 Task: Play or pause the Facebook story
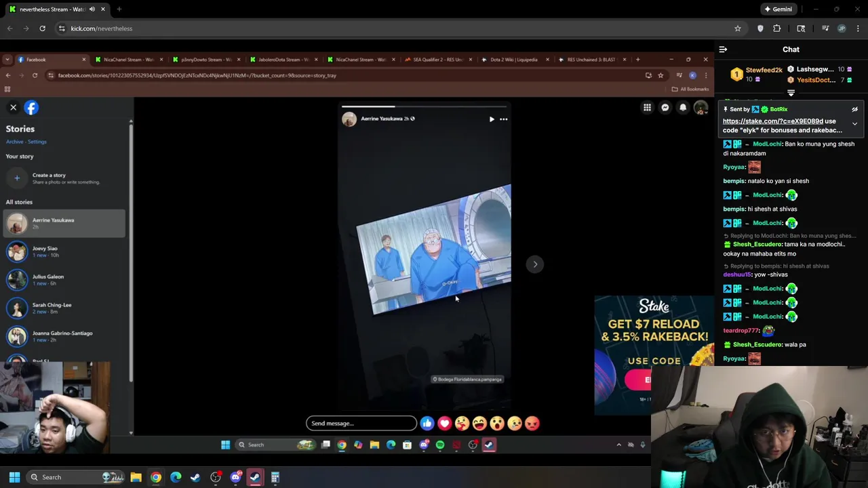[x=492, y=119]
